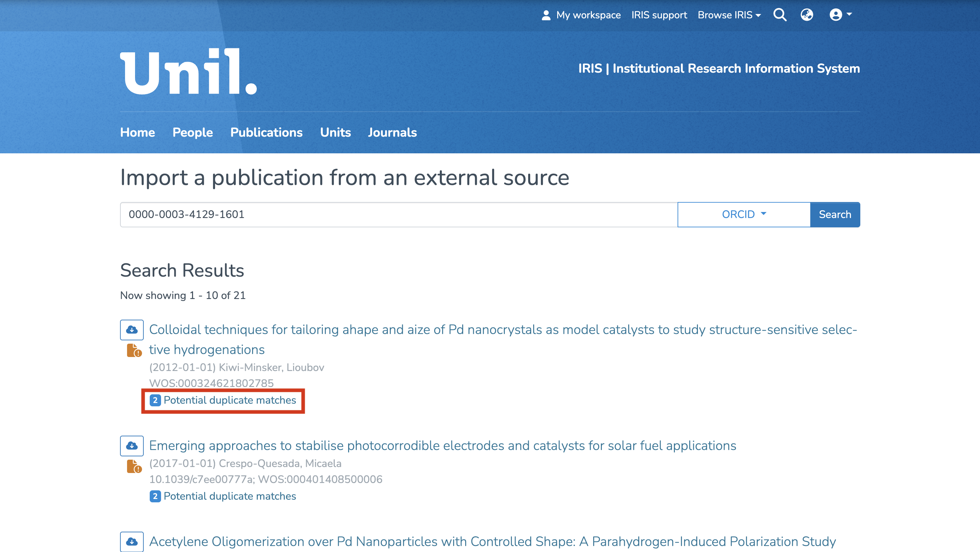Viewport: 980px width, 552px height.
Task: Open Emerging approaches publication title
Action: point(442,445)
